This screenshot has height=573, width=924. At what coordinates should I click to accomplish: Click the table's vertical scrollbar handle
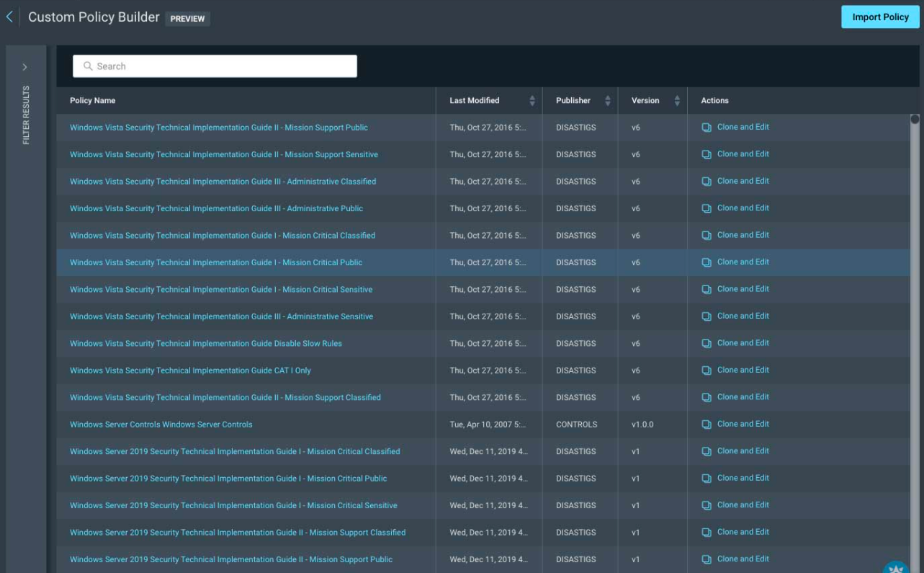click(915, 120)
